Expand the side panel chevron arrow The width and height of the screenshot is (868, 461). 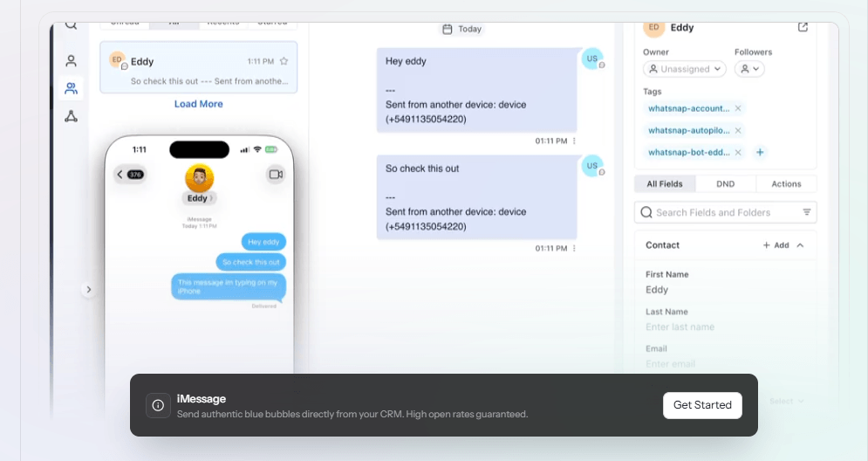click(x=89, y=290)
